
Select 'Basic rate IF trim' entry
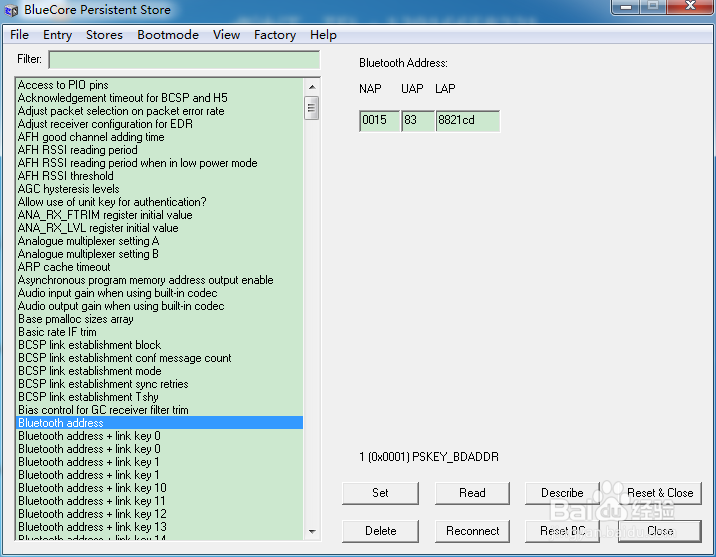[160, 332]
